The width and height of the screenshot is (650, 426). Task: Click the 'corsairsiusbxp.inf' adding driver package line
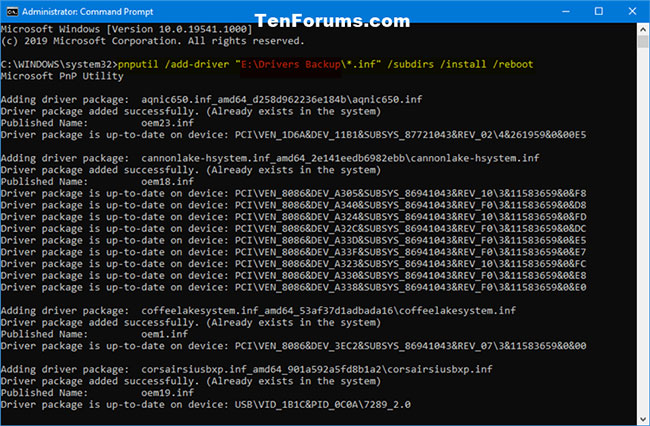(x=247, y=370)
